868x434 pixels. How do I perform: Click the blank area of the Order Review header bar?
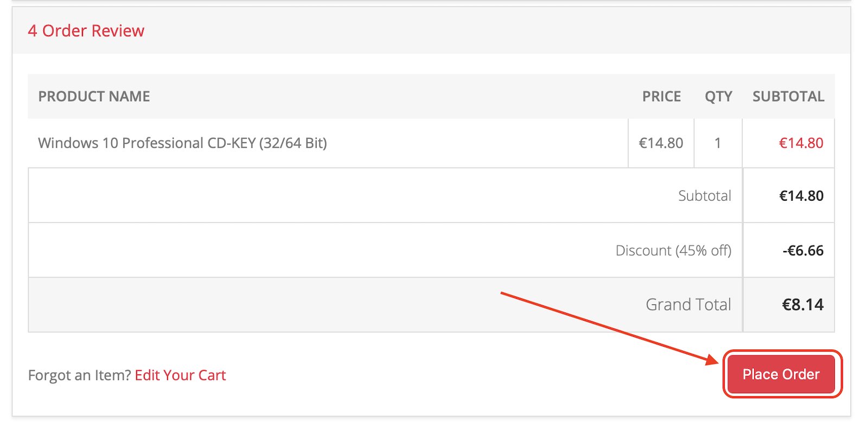488,31
